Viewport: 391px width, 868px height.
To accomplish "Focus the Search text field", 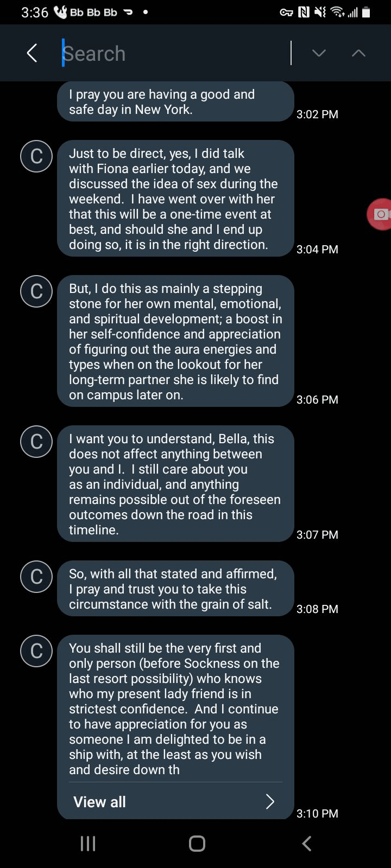I will click(174, 53).
